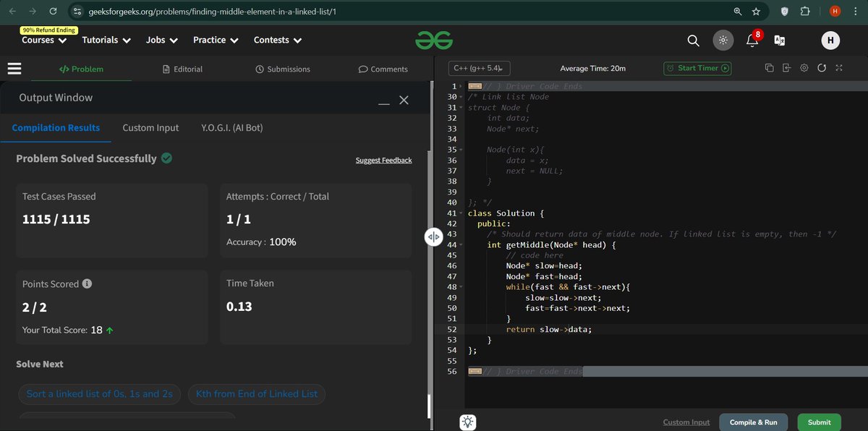Expand the Practice dropdown
This screenshot has height=431, width=868.
click(x=216, y=40)
